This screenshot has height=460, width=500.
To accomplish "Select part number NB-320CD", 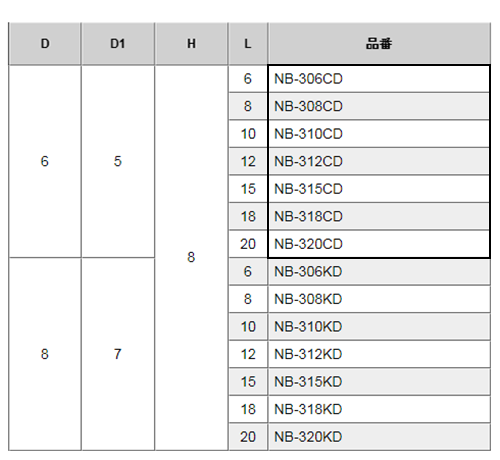I will tap(379, 244).
